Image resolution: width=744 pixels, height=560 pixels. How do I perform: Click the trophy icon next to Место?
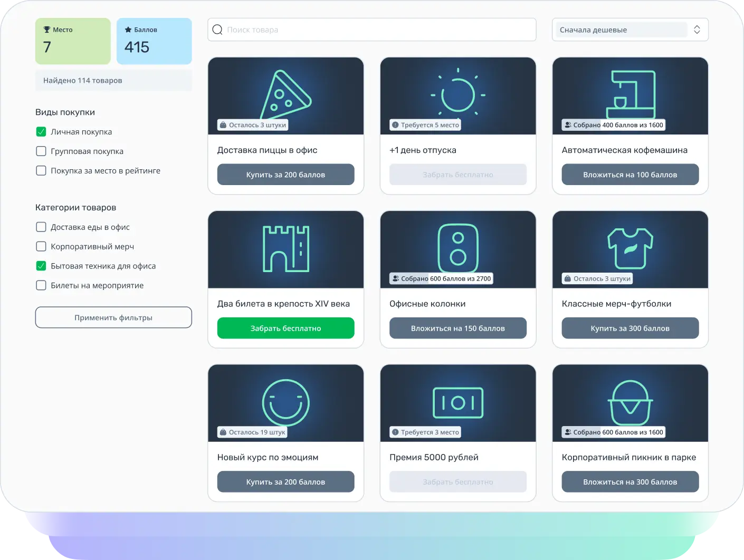(x=47, y=30)
